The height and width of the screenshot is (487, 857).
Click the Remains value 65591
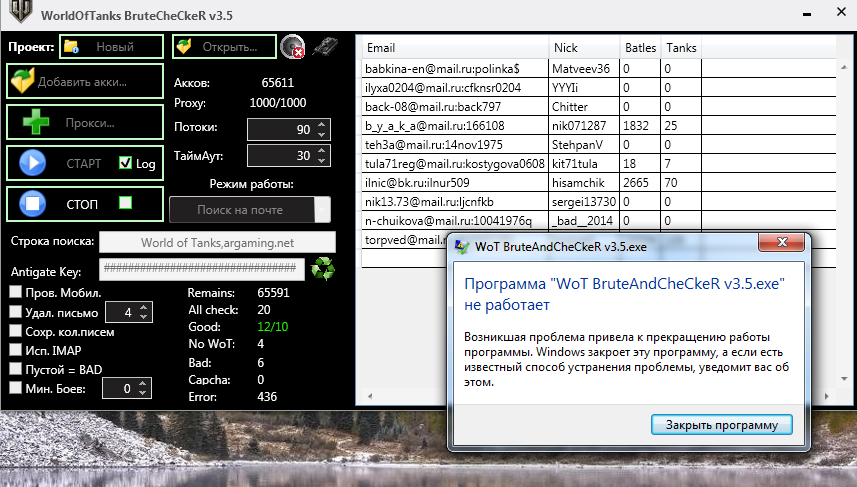tap(273, 292)
